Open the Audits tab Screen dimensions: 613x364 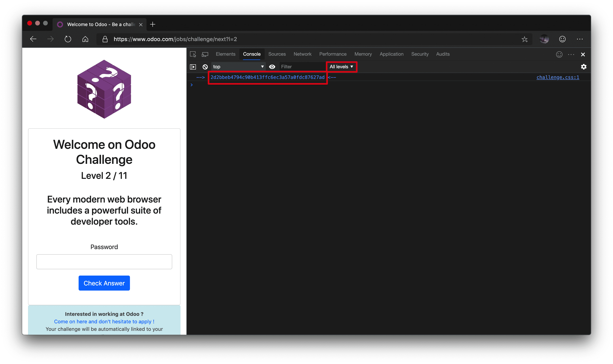(443, 54)
